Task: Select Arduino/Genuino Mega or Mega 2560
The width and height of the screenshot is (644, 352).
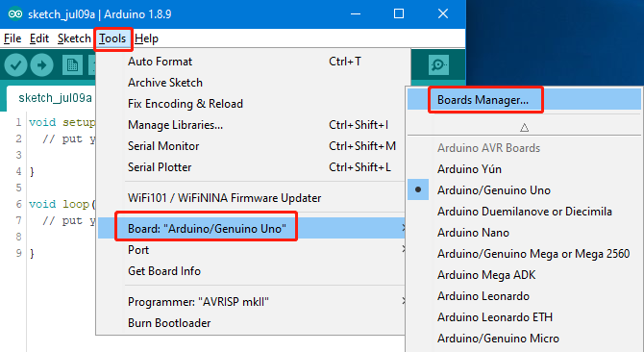Action: tap(524, 254)
